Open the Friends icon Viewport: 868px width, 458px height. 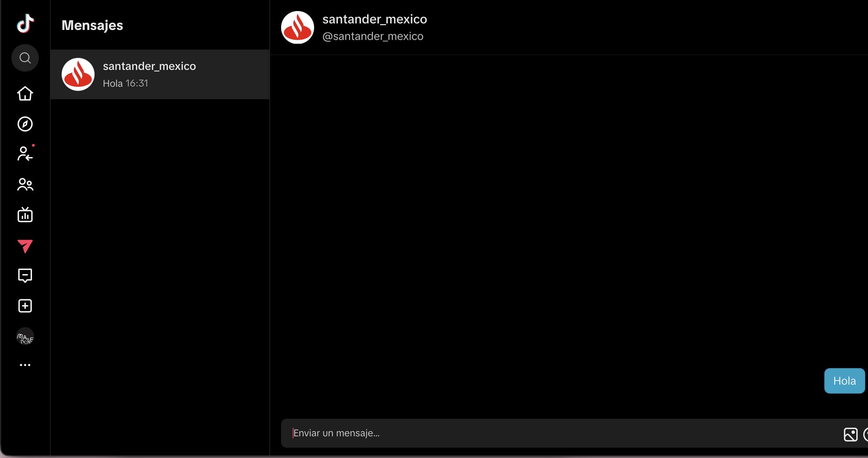coord(25,185)
